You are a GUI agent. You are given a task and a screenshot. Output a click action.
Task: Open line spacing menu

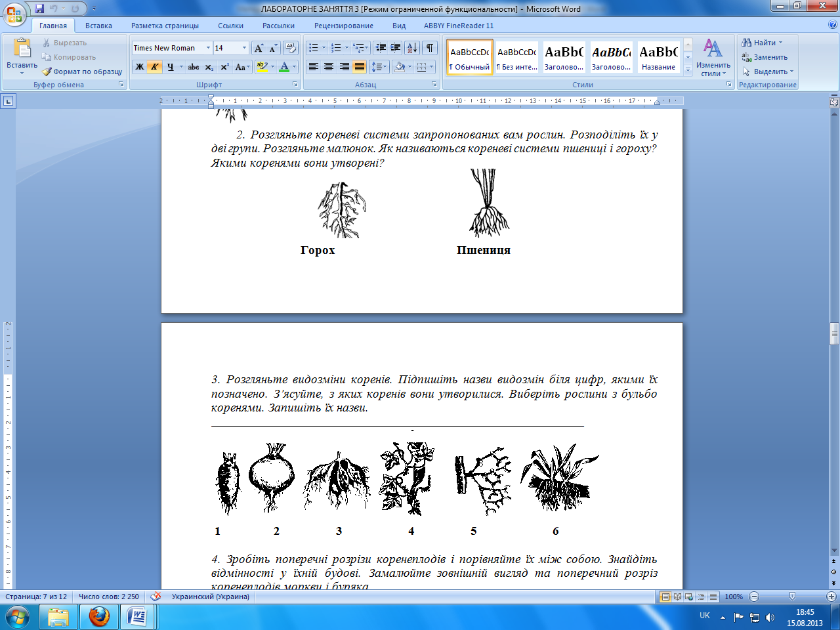point(379,67)
